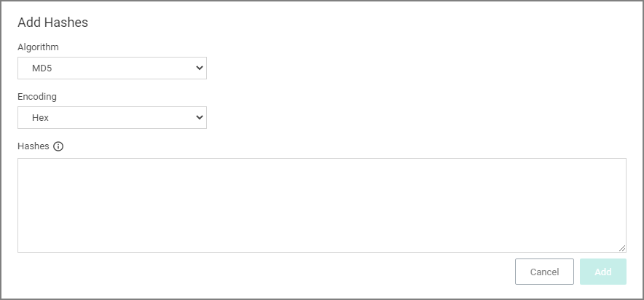The image size is (644, 300).
Task: Open the Encoding dropdown showing Hex
Action: click(x=112, y=117)
